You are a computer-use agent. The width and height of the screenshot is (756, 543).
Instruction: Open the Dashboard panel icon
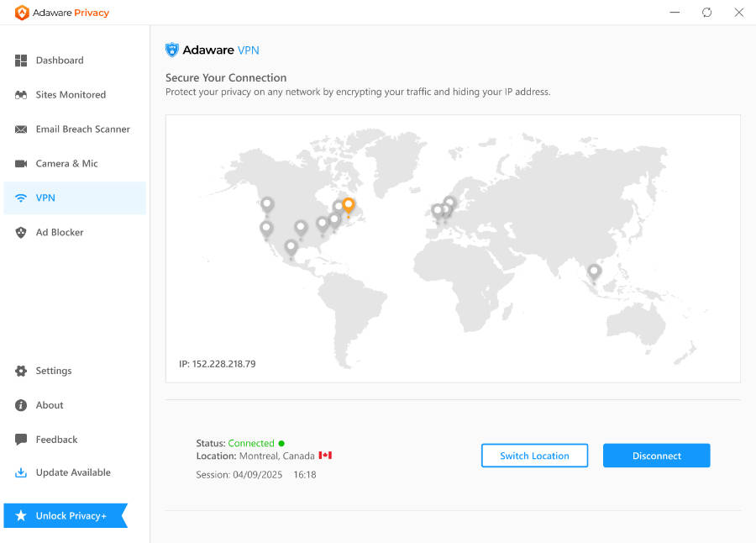[x=19, y=60]
